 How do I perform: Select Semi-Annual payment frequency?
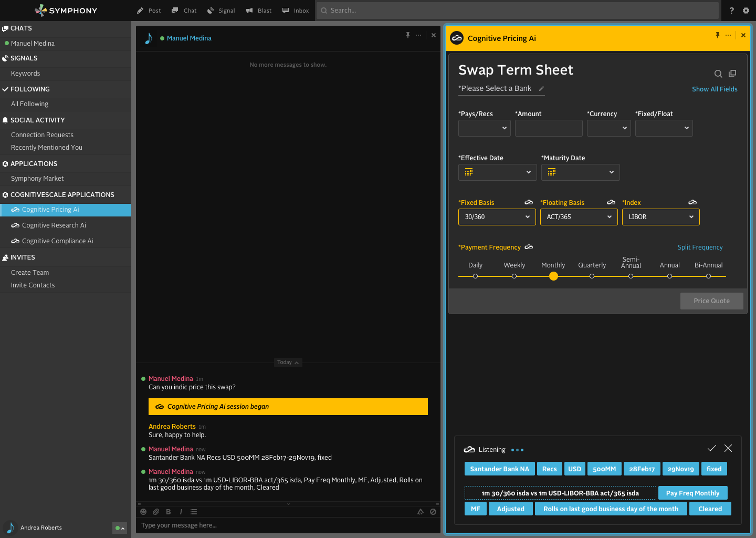point(631,276)
